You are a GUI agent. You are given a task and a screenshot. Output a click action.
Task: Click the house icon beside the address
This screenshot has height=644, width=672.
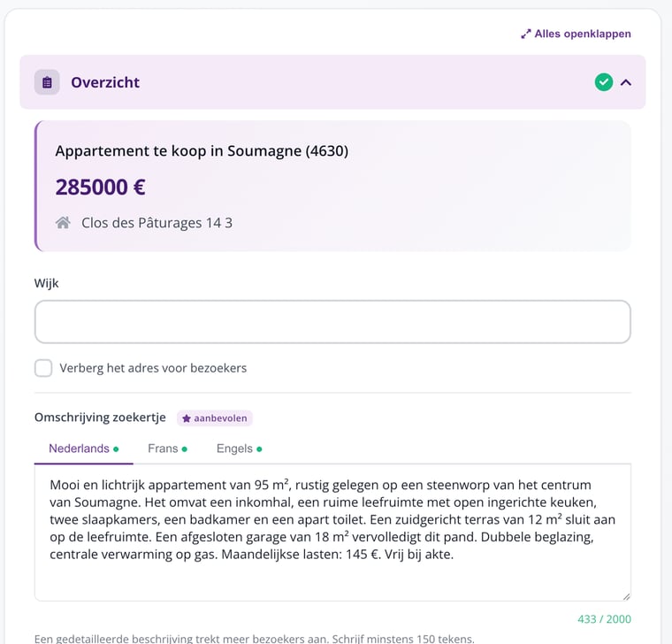pos(63,223)
